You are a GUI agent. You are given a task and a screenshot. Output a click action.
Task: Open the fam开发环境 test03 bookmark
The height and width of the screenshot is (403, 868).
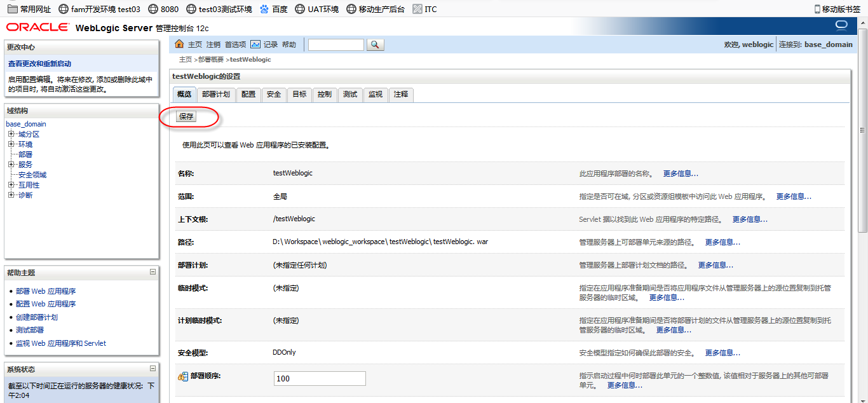[99, 9]
